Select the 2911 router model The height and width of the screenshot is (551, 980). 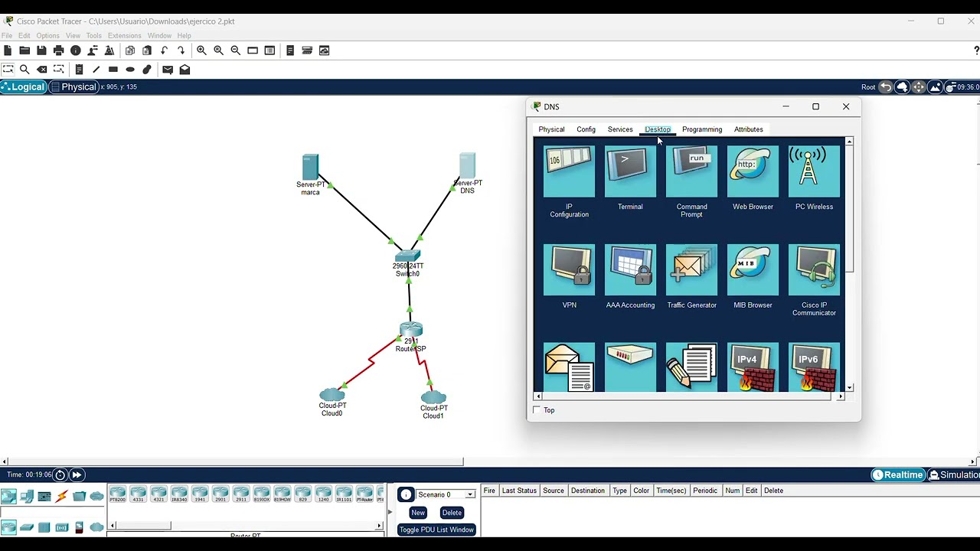pyautogui.click(x=241, y=494)
